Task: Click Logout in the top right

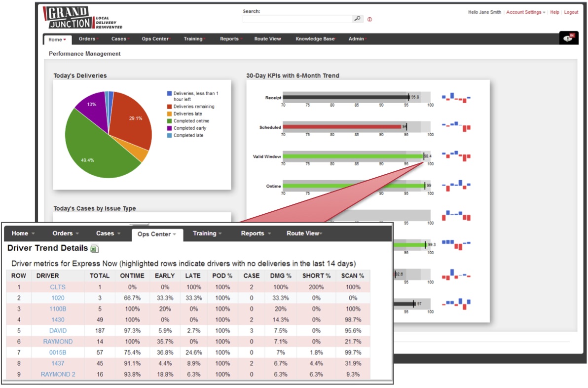Action: tap(571, 12)
